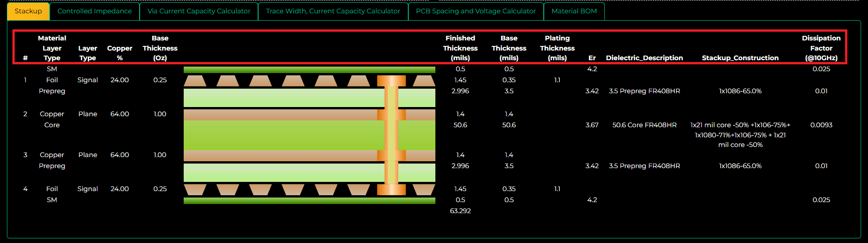Click Plane layer type in layer 2 row
This screenshot has width=868, height=243.
(88, 114)
